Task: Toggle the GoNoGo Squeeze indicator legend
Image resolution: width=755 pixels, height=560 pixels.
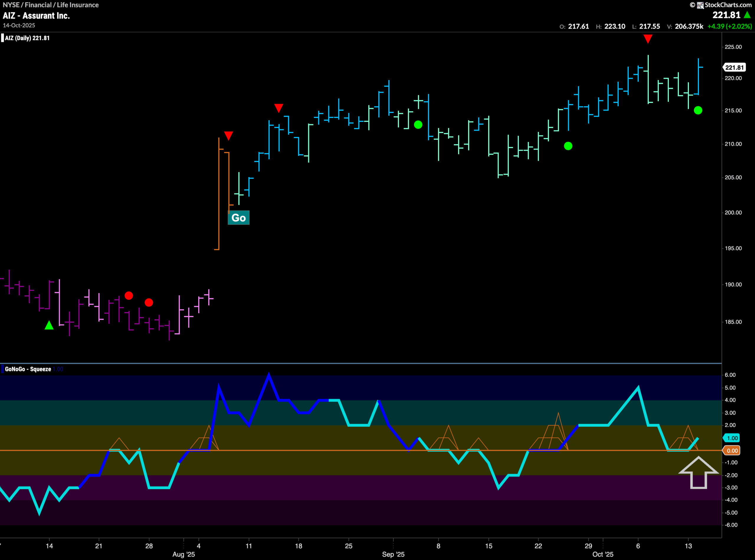Action: 27,369
